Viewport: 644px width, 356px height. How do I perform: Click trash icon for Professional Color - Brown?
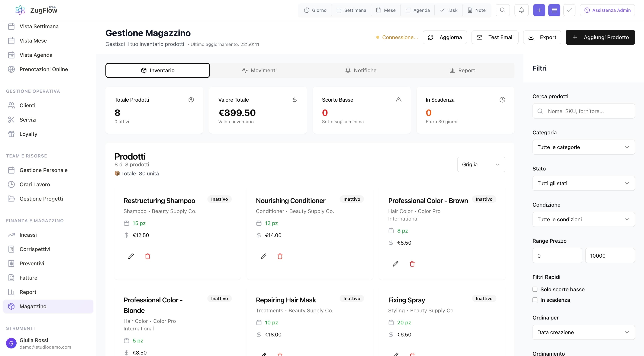tap(412, 264)
